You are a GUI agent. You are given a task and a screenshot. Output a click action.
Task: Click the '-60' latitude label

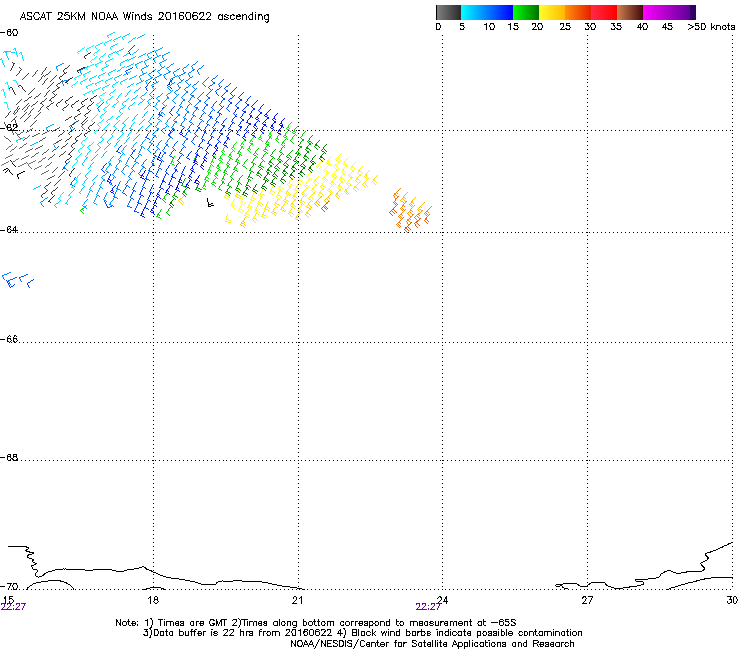coord(9,33)
